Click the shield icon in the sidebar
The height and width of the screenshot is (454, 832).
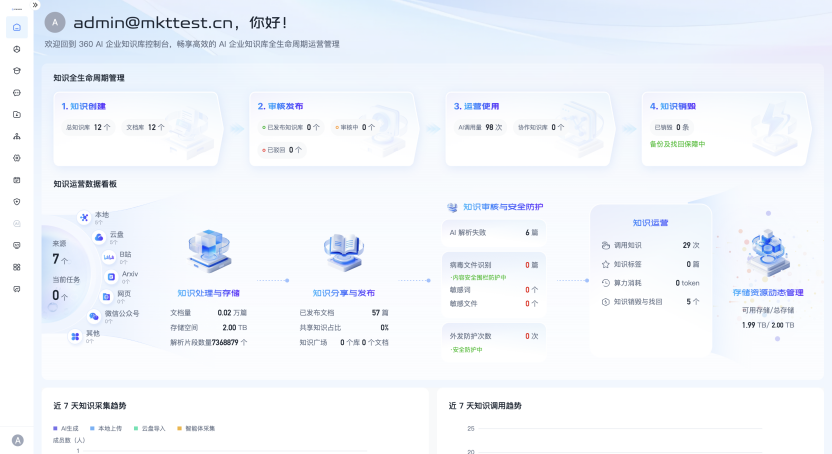coord(17,202)
